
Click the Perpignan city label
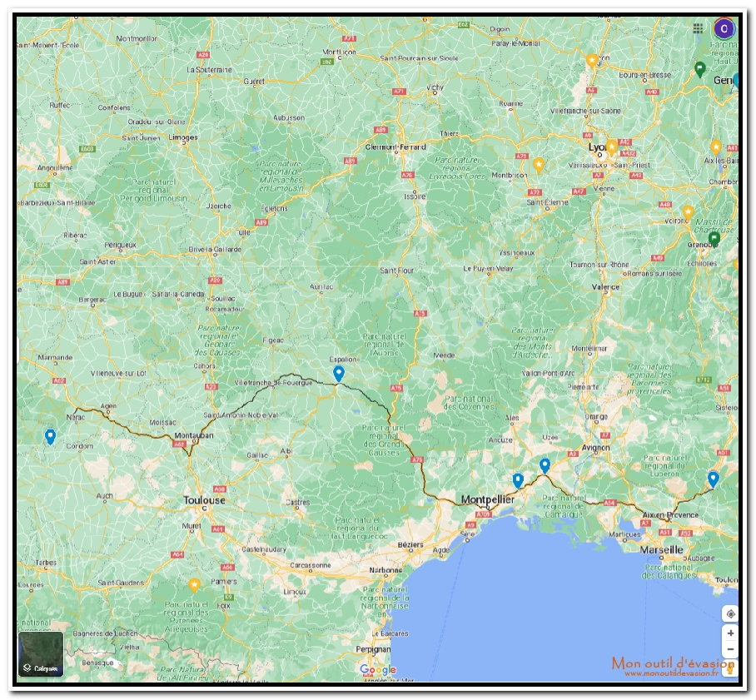pos(373,649)
